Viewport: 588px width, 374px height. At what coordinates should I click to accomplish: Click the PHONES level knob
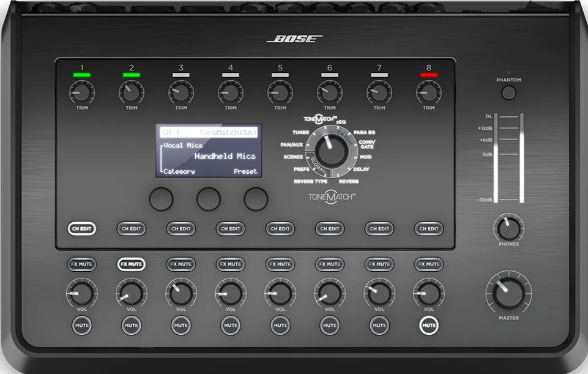pos(508,228)
